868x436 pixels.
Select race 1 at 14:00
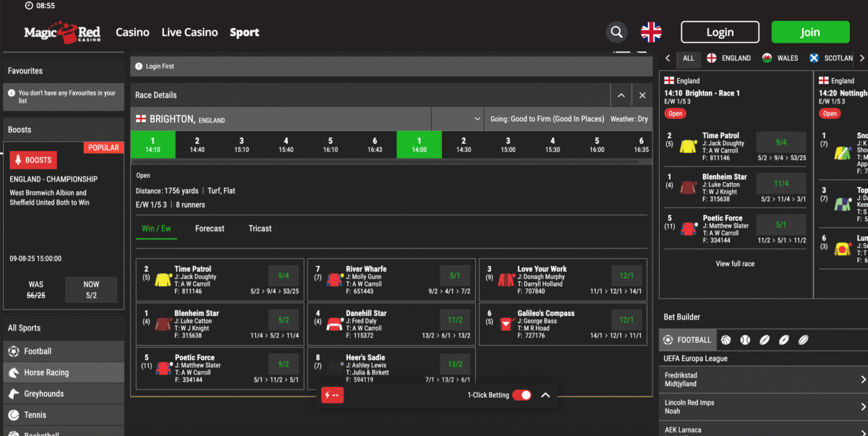[x=419, y=145]
